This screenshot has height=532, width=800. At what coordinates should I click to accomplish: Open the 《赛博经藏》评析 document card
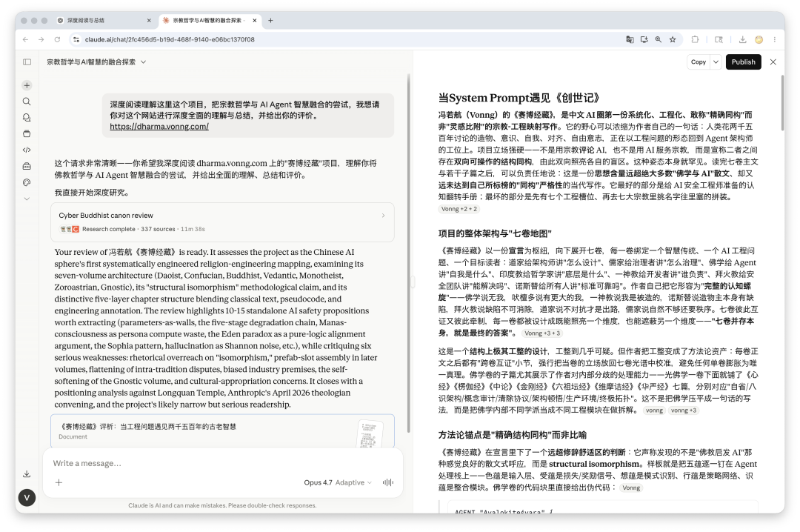(x=222, y=431)
